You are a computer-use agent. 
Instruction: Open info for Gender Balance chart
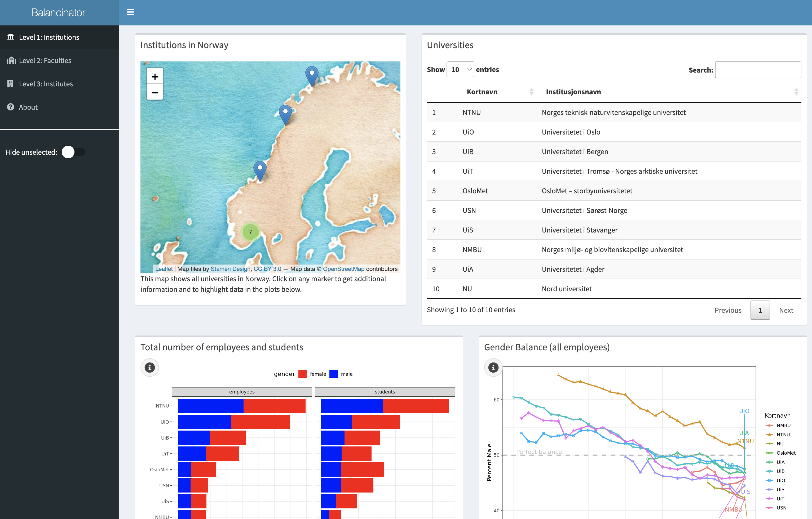[x=493, y=367]
